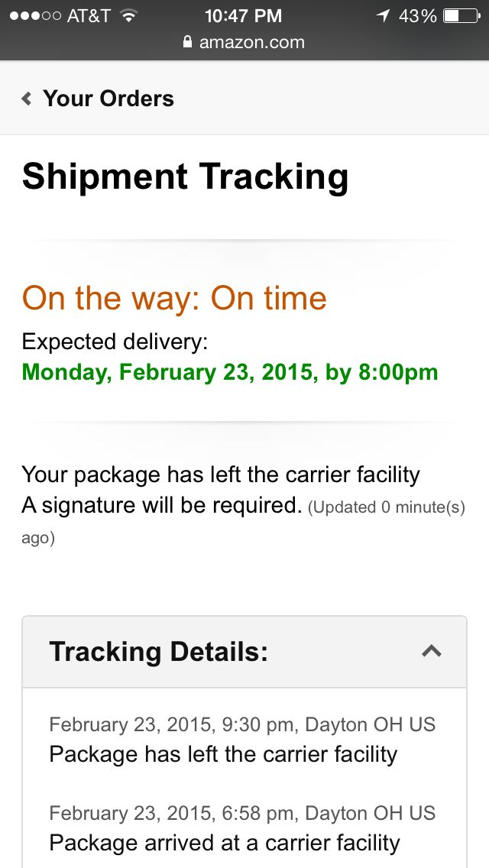489x868 pixels.
Task: Tap the battery icon in status bar
Action: click(x=461, y=15)
